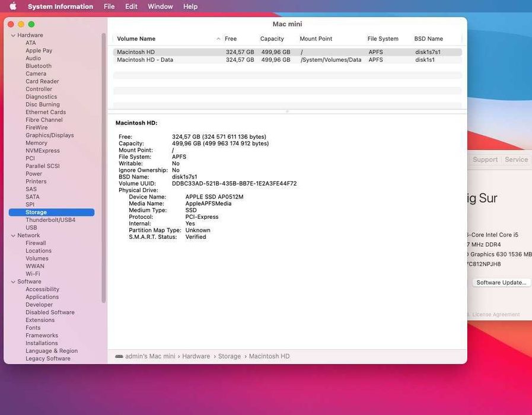The width and height of the screenshot is (532, 415).
Task: Click the sidebar scrollbar
Action: pos(103,168)
